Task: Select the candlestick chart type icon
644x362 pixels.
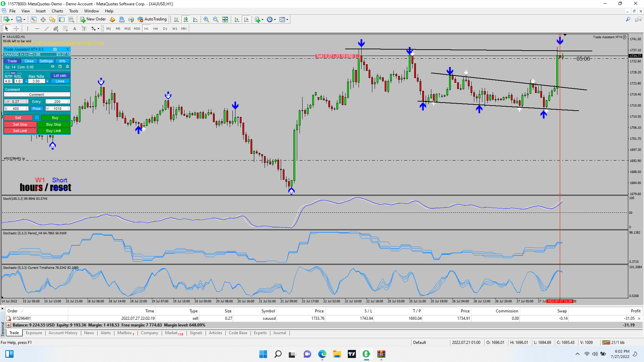Action: pyautogui.click(x=186, y=19)
